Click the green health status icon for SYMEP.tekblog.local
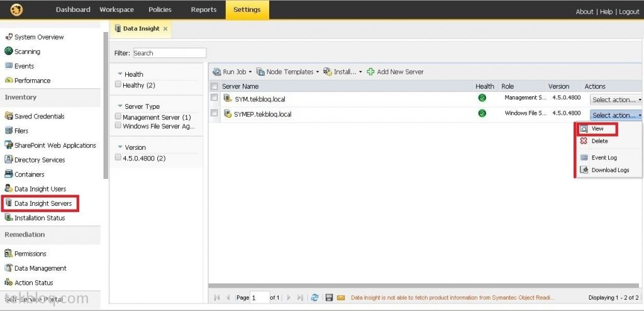 [x=482, y=113]
